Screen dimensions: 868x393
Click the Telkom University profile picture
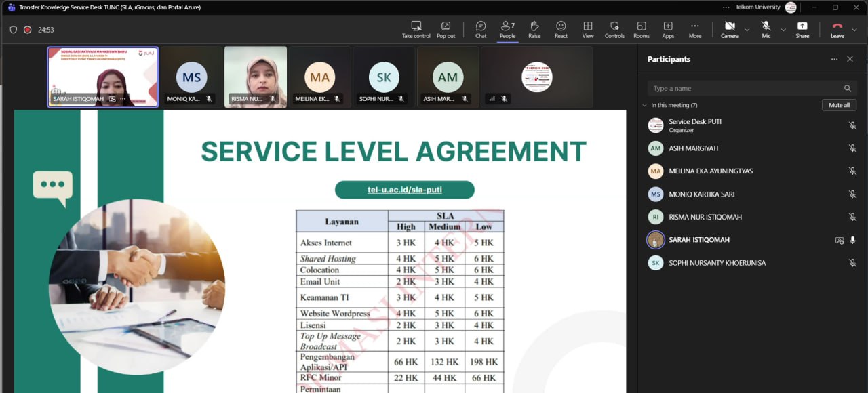(x=791, y=7)
